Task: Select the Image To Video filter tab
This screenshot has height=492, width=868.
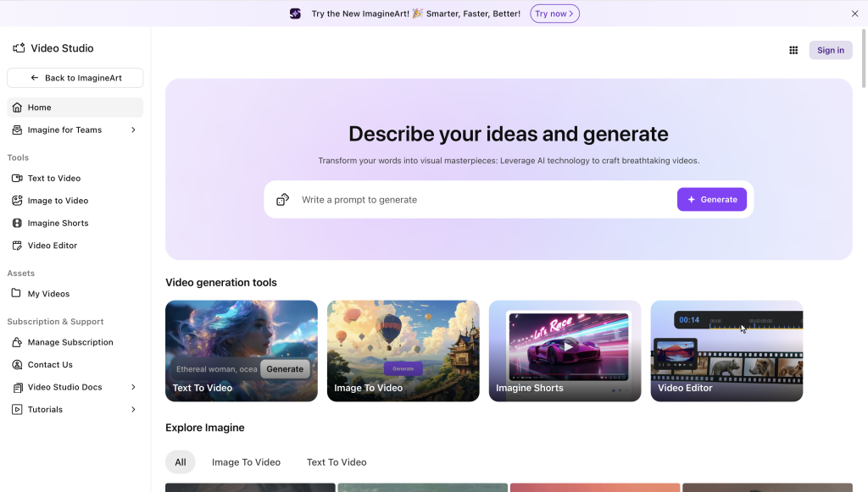Action: pos(247,462)
